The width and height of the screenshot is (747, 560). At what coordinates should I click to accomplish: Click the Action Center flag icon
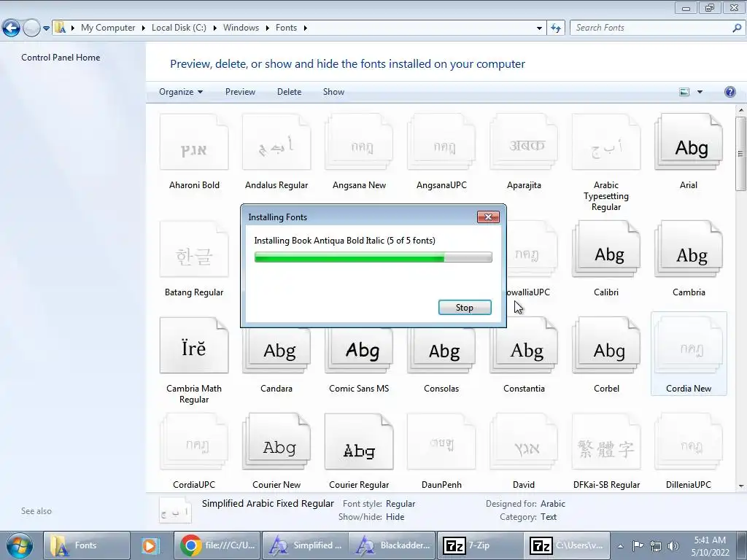[638, 545]
